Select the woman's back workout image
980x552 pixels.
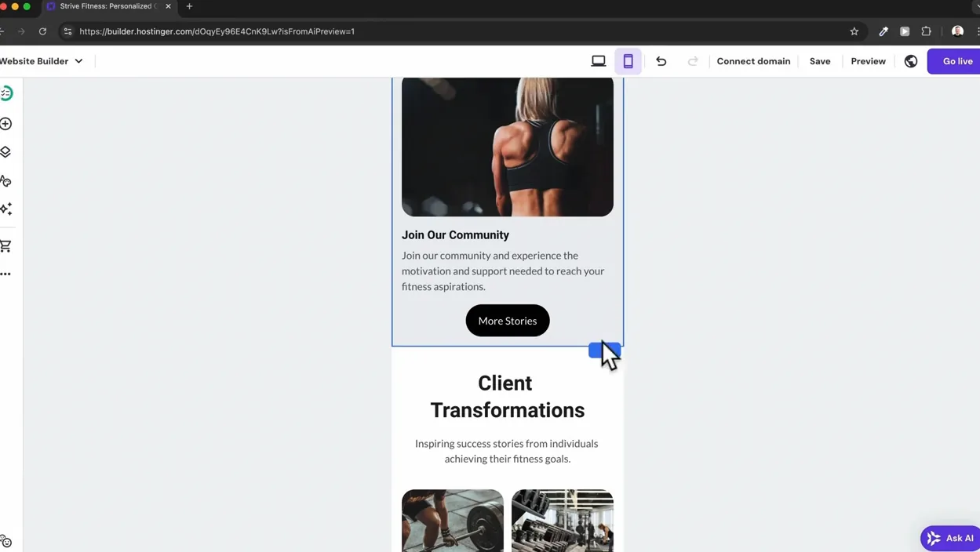coord(508,146)
